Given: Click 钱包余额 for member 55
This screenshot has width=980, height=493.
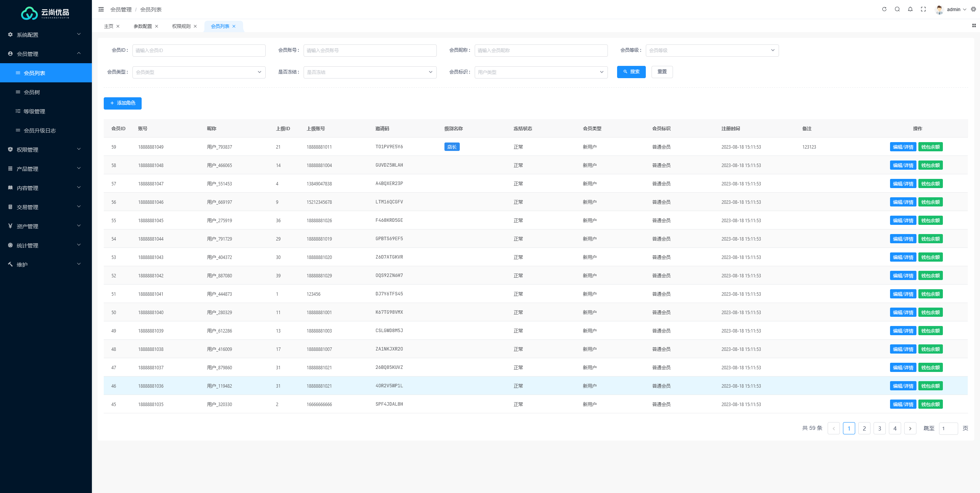Looking at the screenshot, I should point(930,220).
